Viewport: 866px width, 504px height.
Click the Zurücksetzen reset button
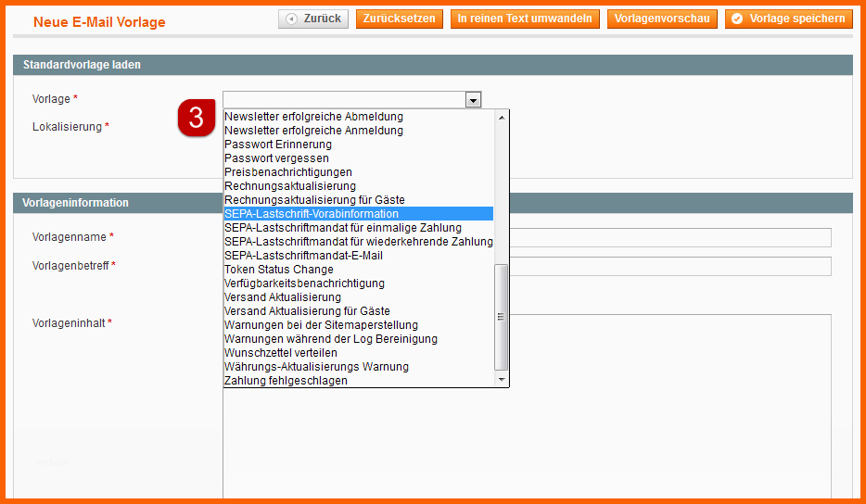point(399,19)
